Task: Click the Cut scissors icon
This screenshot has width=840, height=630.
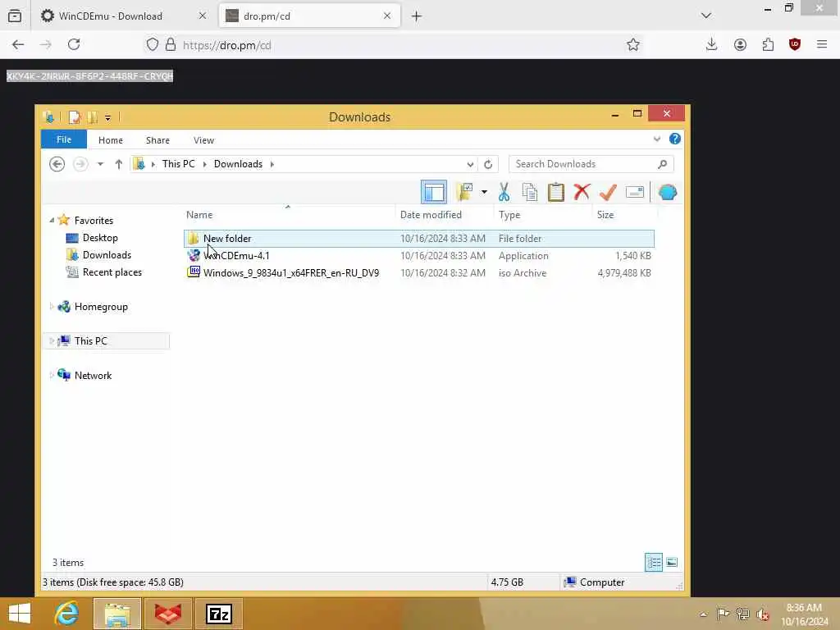Action: pyautogui.click(x=504, y=192)
